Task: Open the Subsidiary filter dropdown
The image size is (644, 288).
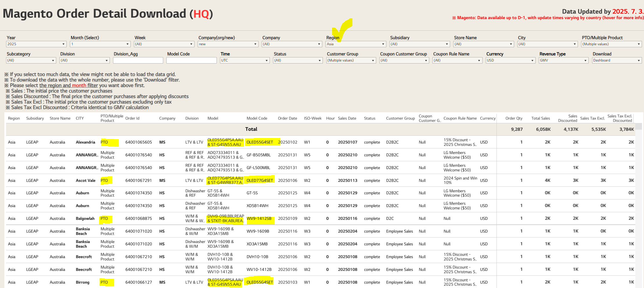Action: (x=419, y=44)
